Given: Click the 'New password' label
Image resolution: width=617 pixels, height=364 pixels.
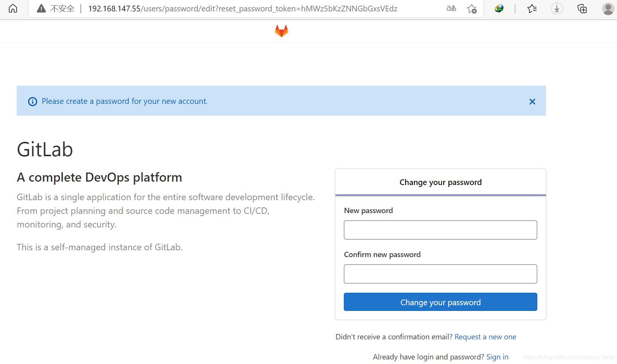Looking at the screenshot, I should pyautogui.click(x=368, y=210).
